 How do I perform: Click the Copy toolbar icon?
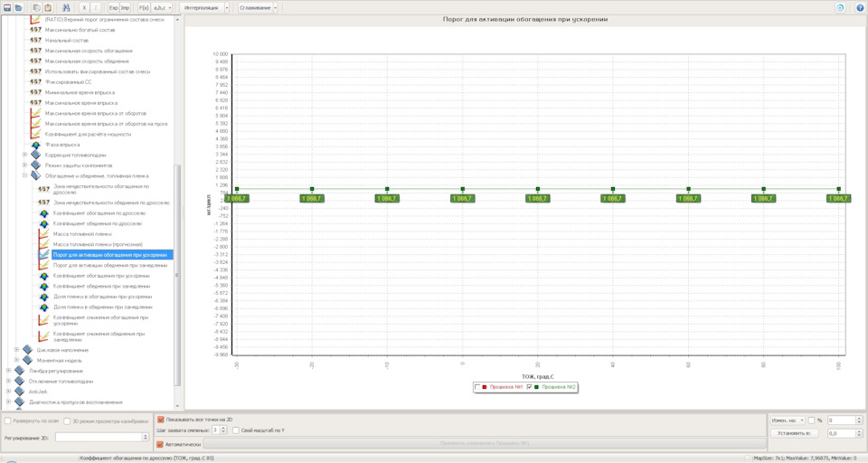36,8
